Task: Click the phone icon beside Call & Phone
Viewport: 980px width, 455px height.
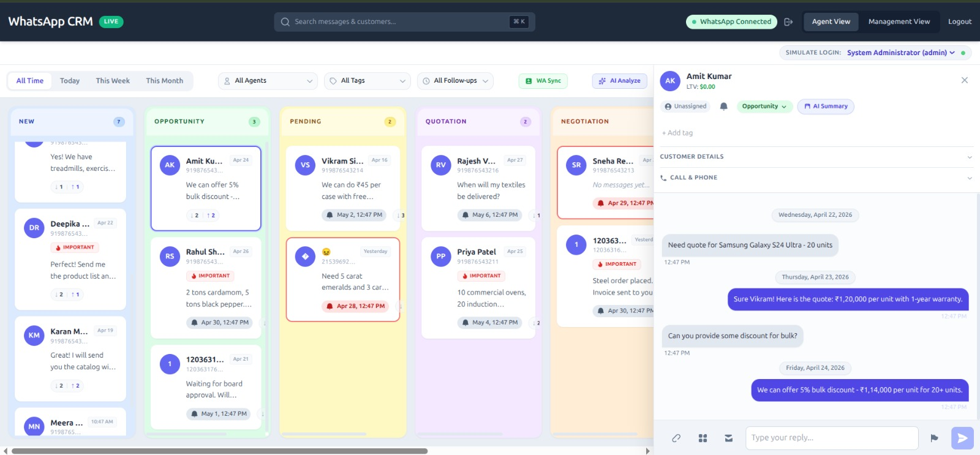Action: (663, 178)
